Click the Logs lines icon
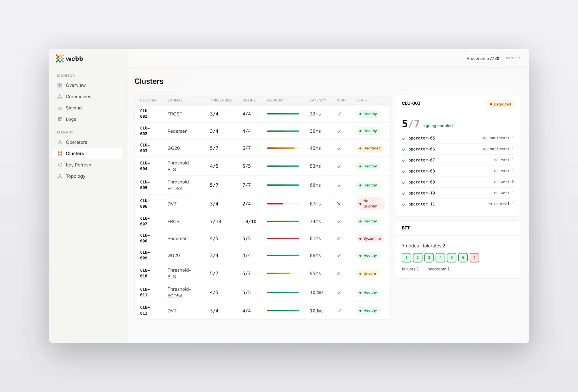Viewport: 578px width, 392px height. pos(60,119)
